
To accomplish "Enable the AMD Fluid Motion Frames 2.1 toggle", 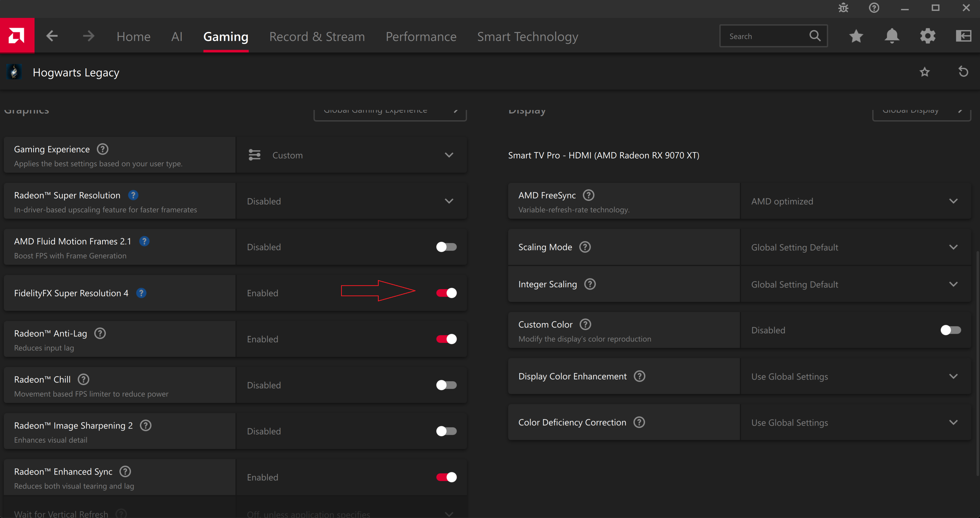I will pyautogui.click(x=446, y=247).
